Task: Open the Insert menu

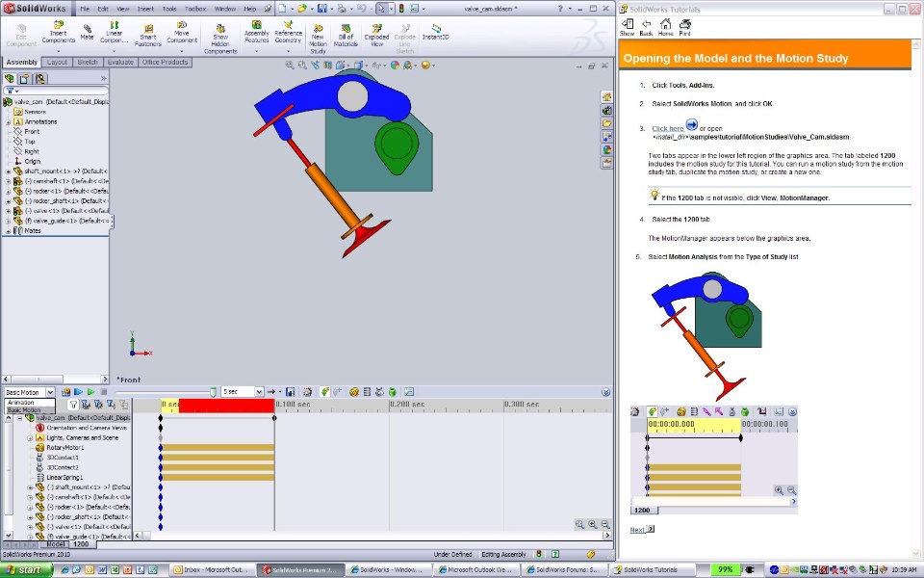Action: 145,9
